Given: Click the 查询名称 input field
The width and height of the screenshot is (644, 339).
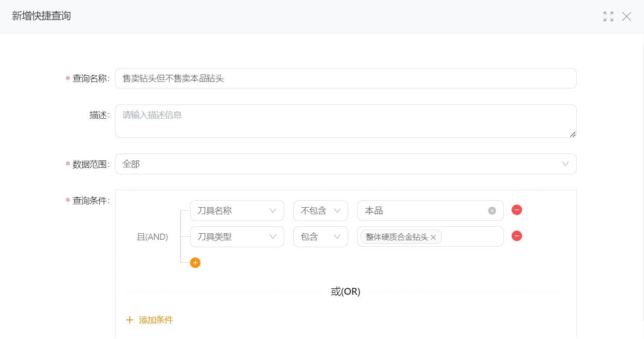Looking at the screenshot, I should 345,78.
